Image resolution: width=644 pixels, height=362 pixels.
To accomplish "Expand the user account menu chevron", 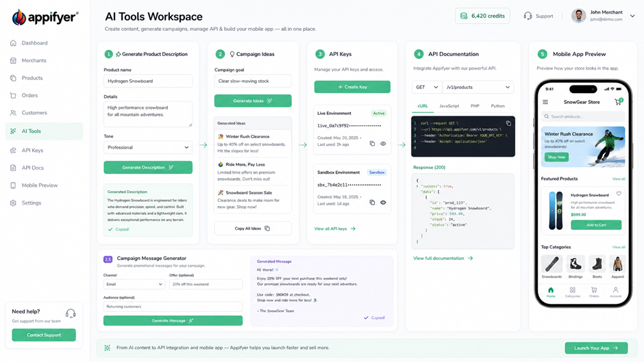I will tap(632, 16).
